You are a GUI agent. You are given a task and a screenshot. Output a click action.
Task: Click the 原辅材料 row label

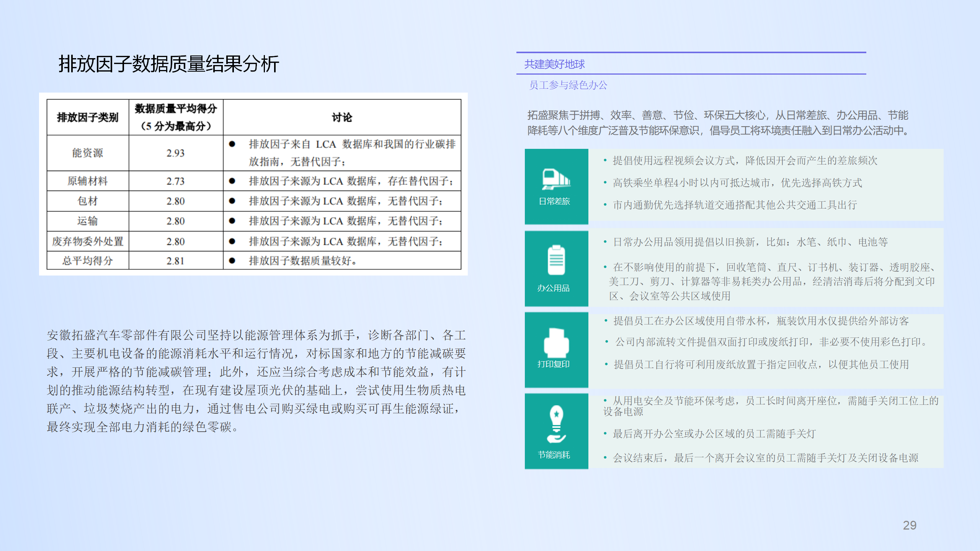88,181
